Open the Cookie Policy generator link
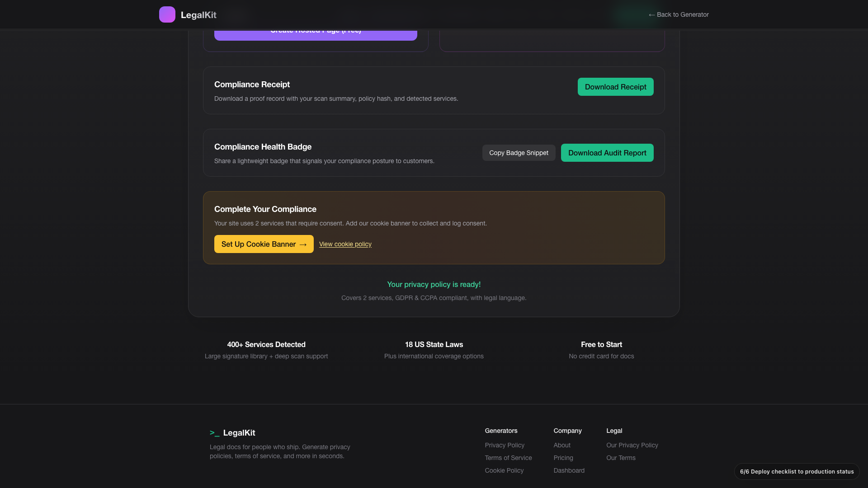Screen dimensions: 868x488 504,470
